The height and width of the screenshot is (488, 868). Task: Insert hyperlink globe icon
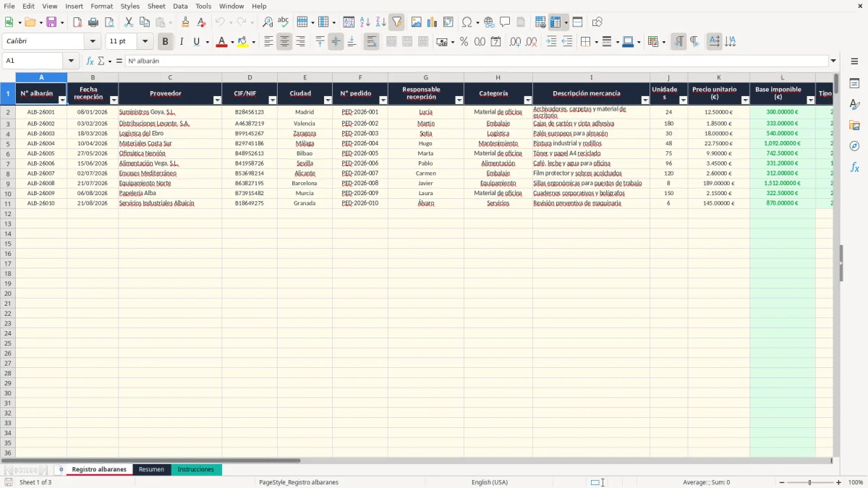(489, 22)
